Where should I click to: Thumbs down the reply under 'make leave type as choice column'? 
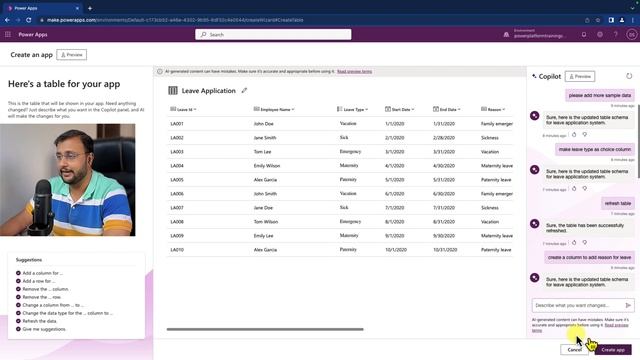pos(584,189)
